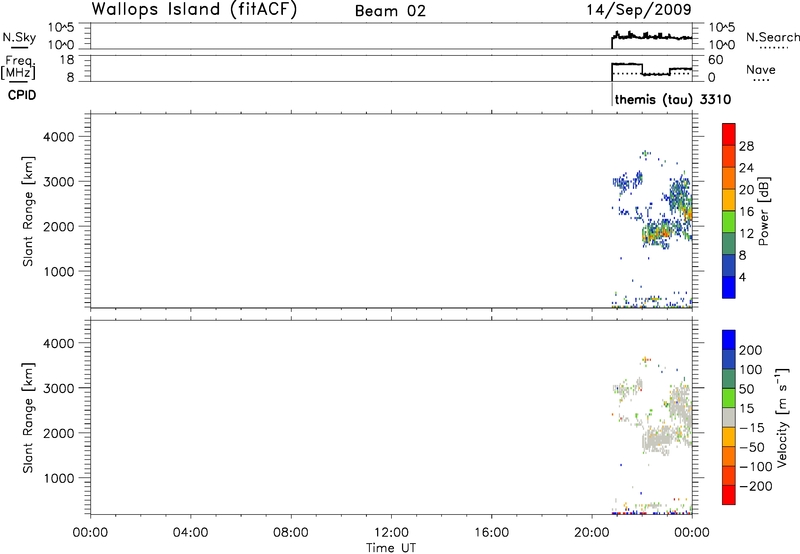
Task: Click the solid line sample under N.Sky
Action: (19, 47)
